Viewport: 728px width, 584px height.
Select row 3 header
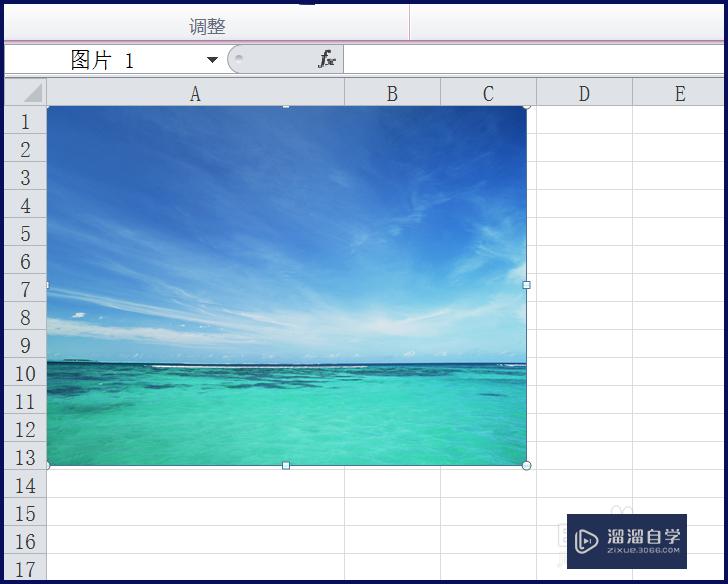click(x=26, y=176)
